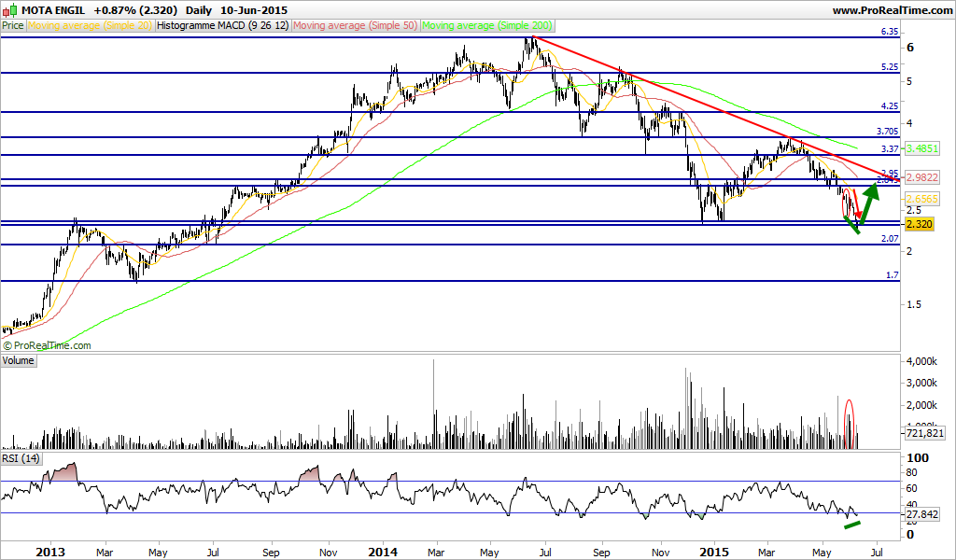The image size is (956, 560).
Task: Click the RSI (14) panel label
Action: point(21,458)
